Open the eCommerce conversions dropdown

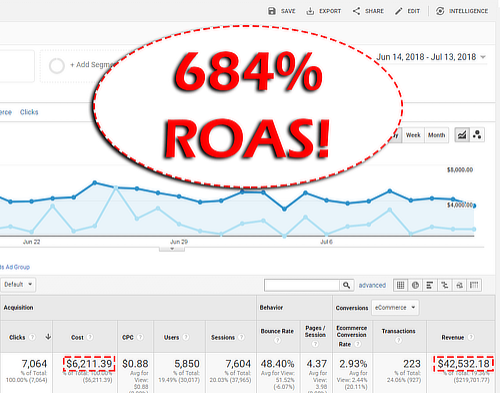pos(395,308)
